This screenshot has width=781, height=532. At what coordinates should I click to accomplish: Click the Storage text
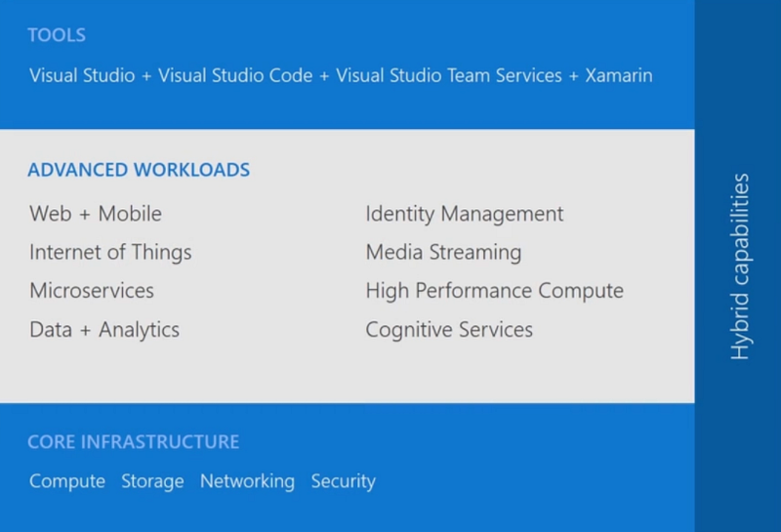pyautogui.click(x=152, y=481)
